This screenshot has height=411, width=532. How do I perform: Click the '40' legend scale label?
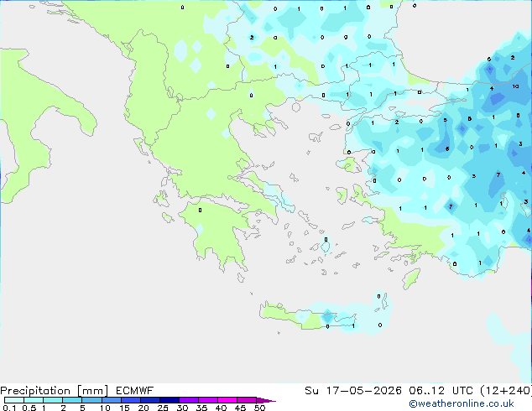pyautogui.click(x=221, y=408)
